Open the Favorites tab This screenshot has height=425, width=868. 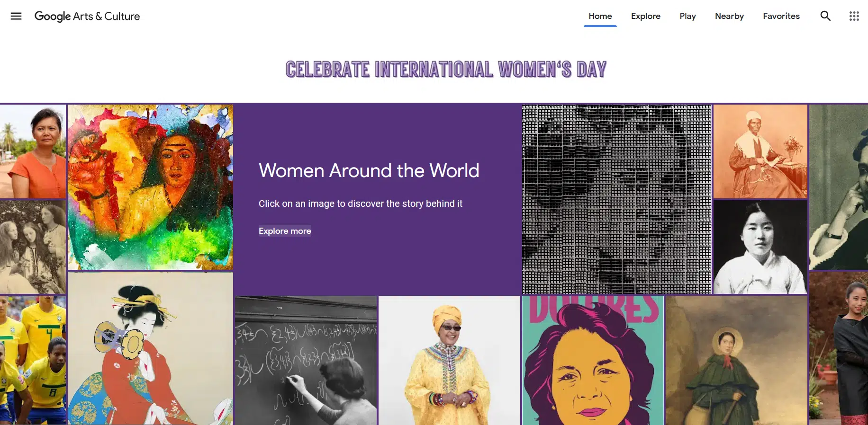coord(781,16)
